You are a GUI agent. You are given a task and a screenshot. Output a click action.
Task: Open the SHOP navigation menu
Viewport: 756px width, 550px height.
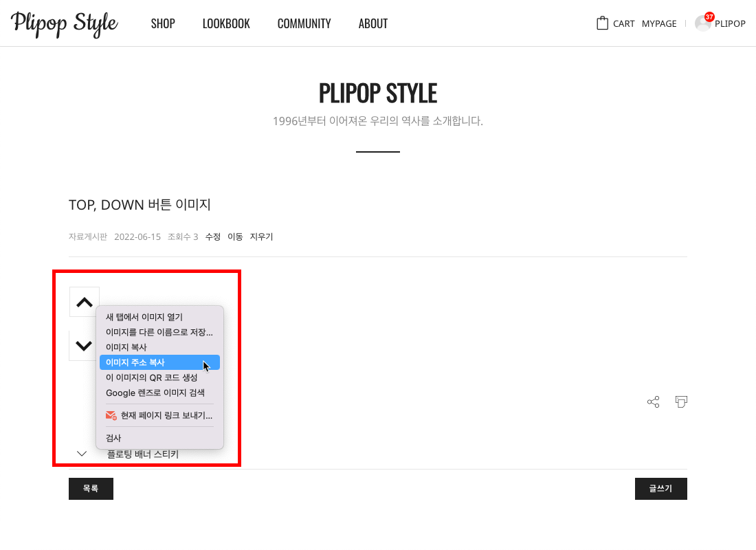pyautogui.click(x=163, y=23)
